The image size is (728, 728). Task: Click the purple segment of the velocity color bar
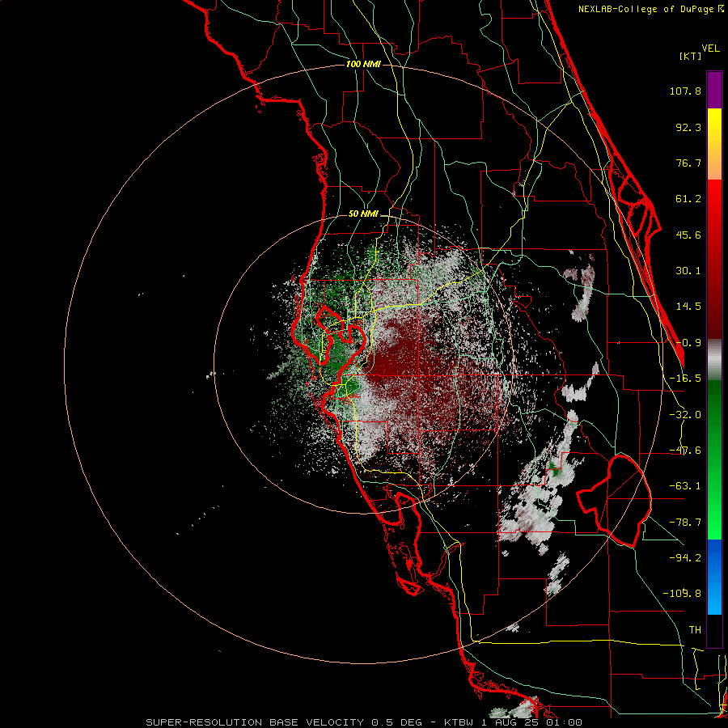tap(714, 90)
